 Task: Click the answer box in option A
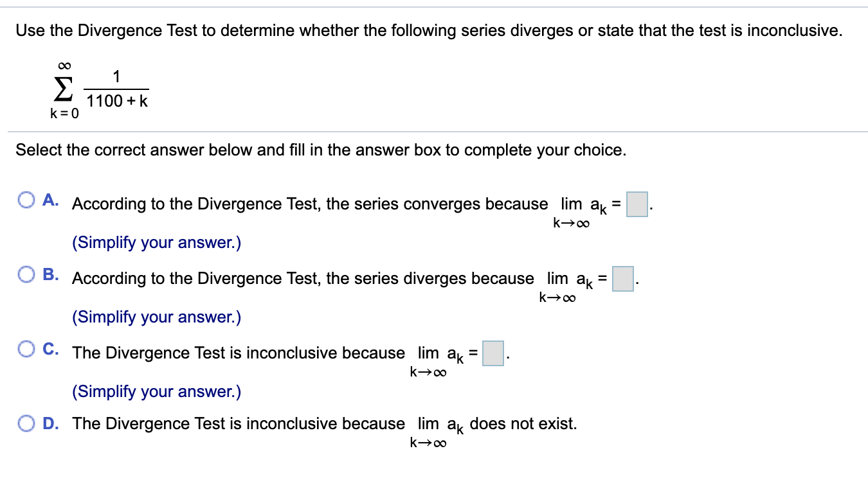tap(637, 204)
